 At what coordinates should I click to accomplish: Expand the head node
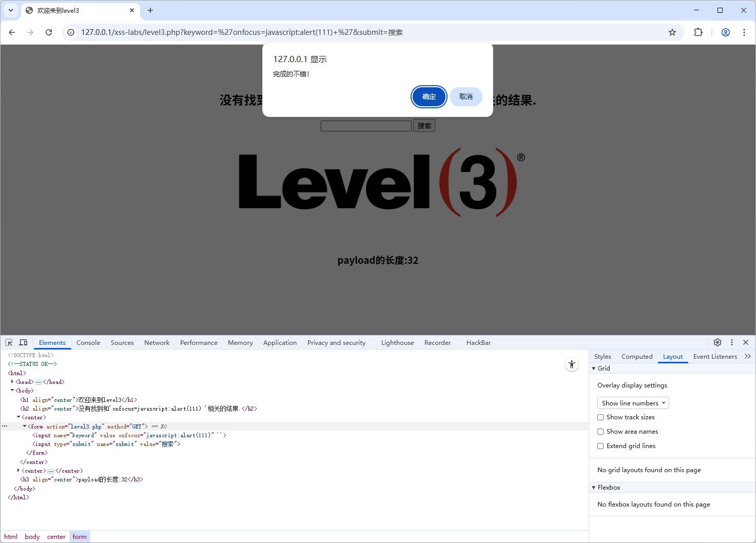coord(12,382)
